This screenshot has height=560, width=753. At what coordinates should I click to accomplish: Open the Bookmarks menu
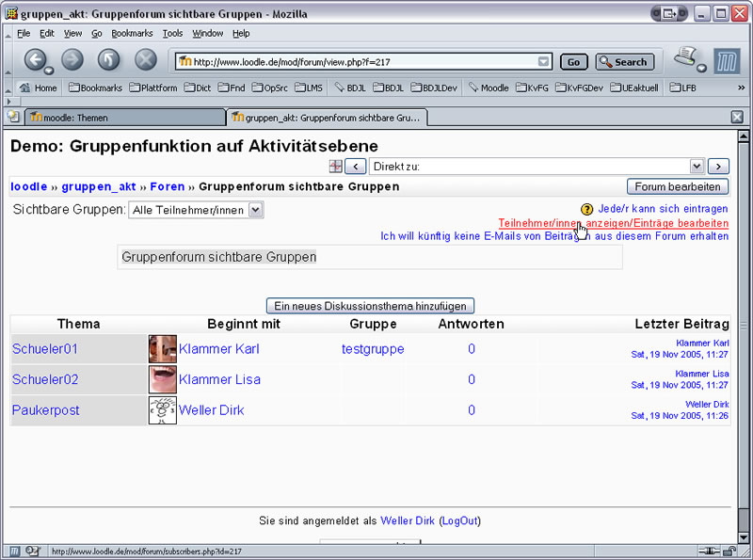(131, 33)
